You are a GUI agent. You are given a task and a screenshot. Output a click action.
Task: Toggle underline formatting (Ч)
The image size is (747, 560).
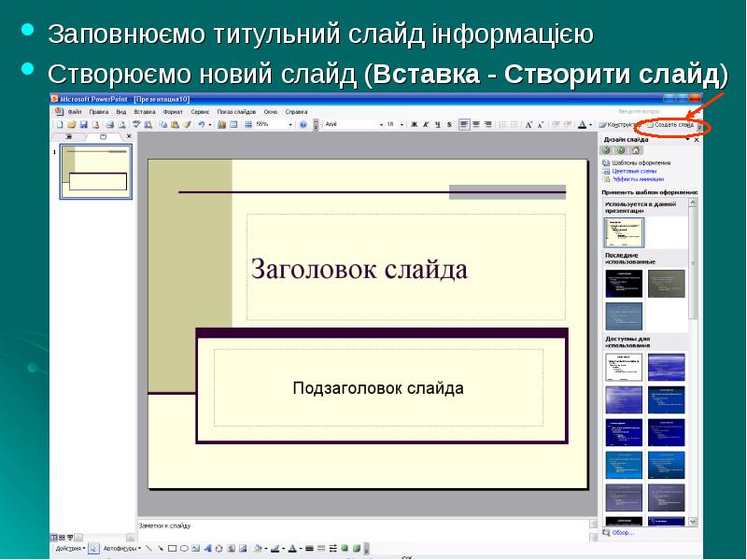click(437, 124)
